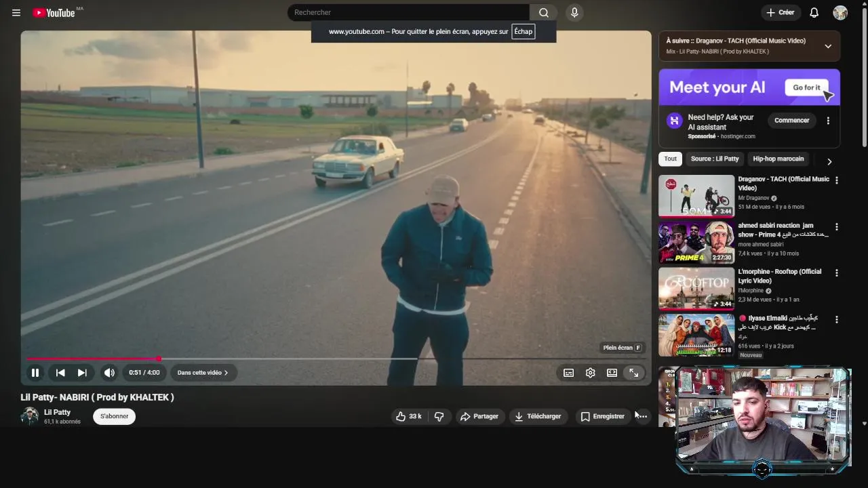Show more filter chips with arrow
This screenshot has height=488, width=868.
(829, 161)
